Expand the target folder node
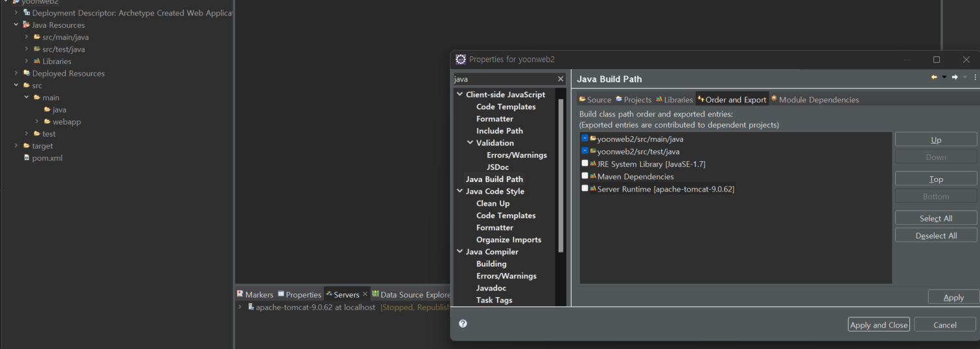Image resolution: width=980 pixels, height=349 pixels. tap(16, 146)
